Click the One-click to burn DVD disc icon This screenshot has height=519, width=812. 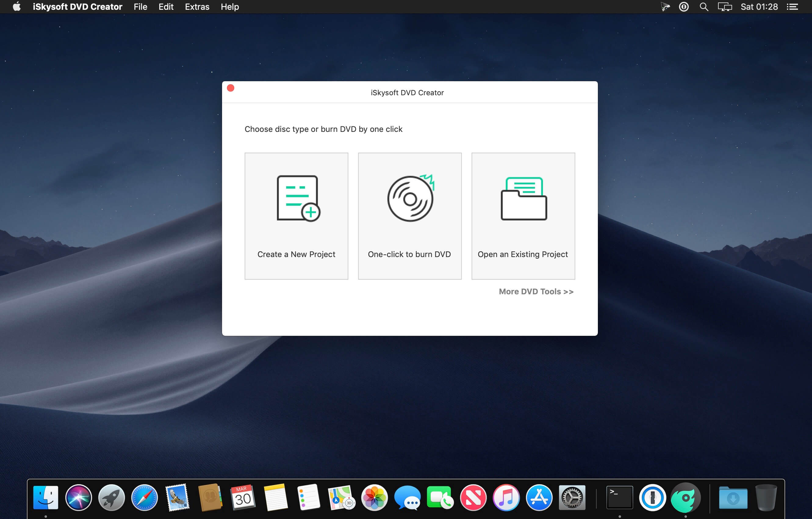coord(410,198)
